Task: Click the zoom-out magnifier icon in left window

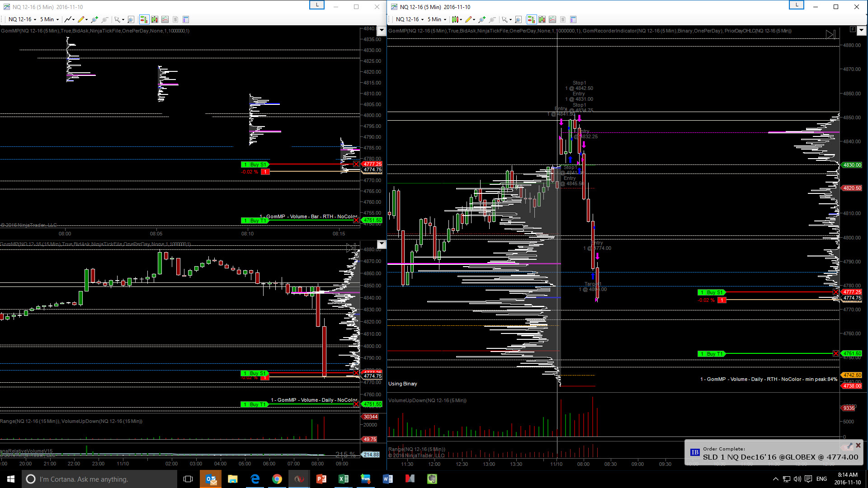Action: click(105, 19)
